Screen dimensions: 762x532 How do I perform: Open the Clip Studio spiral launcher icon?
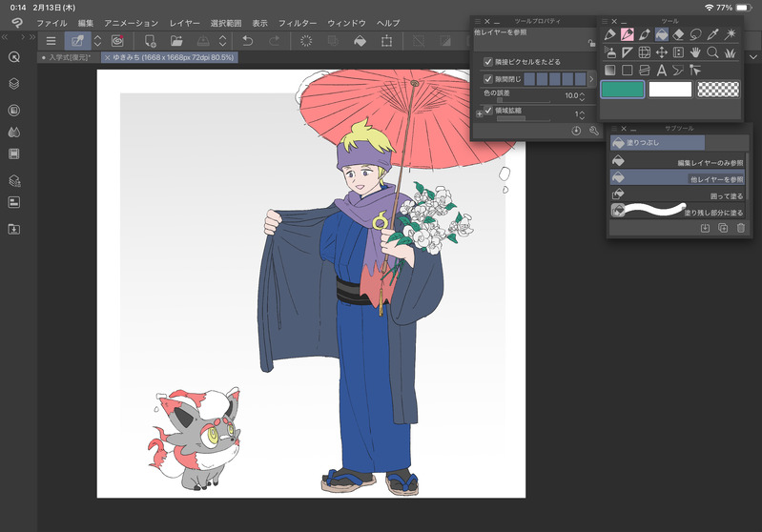pyautogui.click(x=117, y=41)
